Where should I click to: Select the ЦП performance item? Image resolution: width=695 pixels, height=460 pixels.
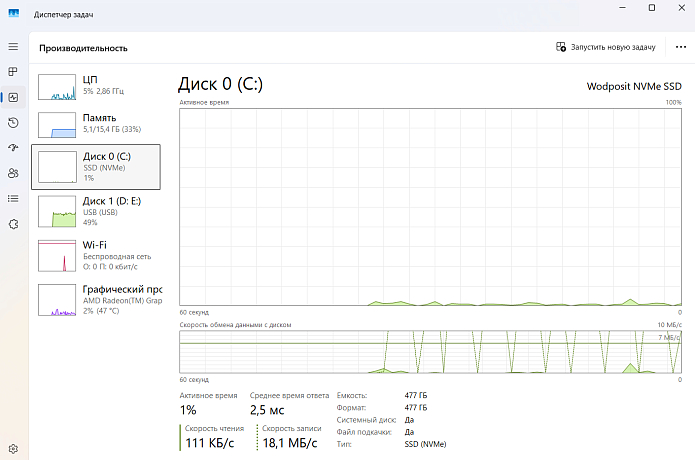(x=97, y=85)
